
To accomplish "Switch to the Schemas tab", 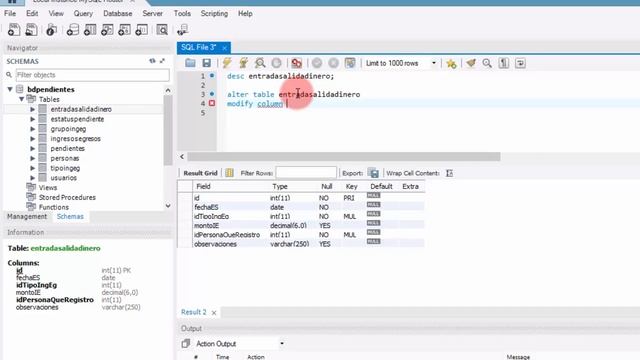I will 70,216.
